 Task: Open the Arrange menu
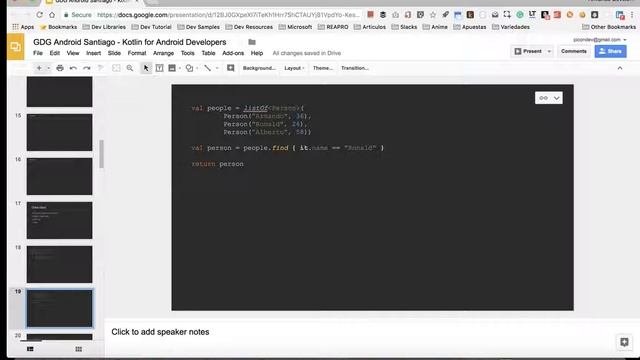click(x=163, y=53)
